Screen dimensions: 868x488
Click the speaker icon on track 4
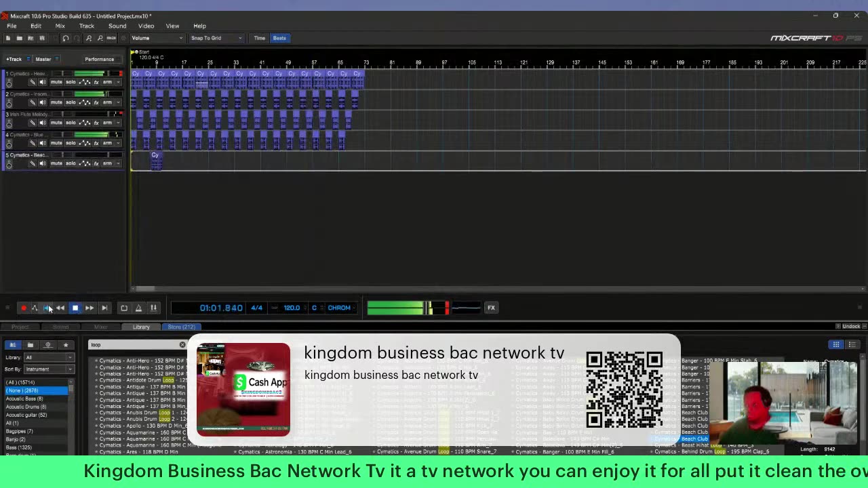[42, 143]
